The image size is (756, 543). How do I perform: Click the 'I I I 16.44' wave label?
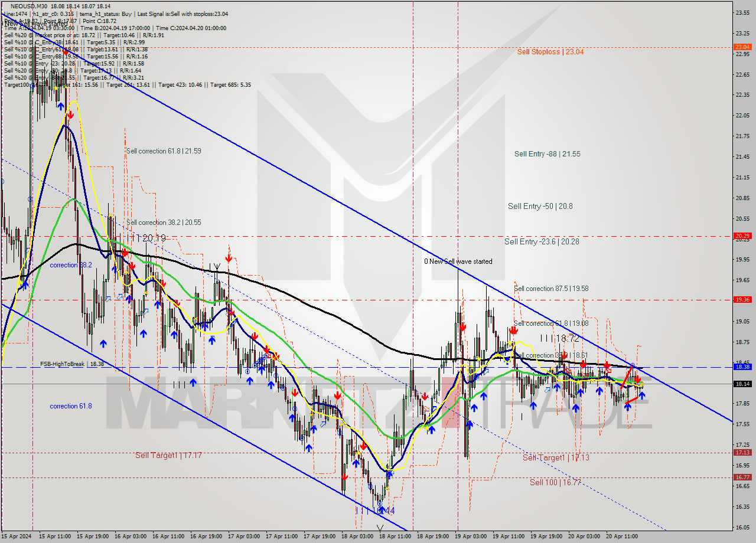[376, 511]
